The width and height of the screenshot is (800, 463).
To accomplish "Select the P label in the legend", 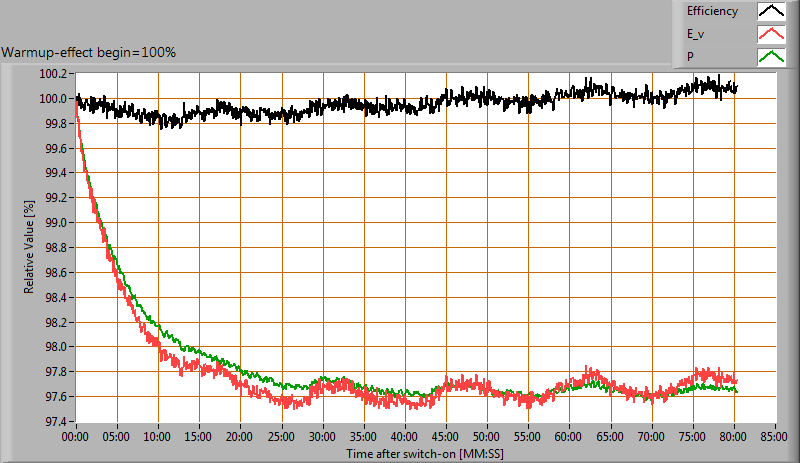I will point(690,57).
